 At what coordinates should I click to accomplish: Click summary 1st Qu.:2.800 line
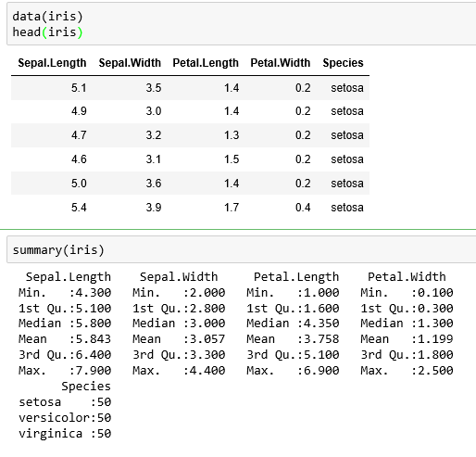(x=179, y=309)
